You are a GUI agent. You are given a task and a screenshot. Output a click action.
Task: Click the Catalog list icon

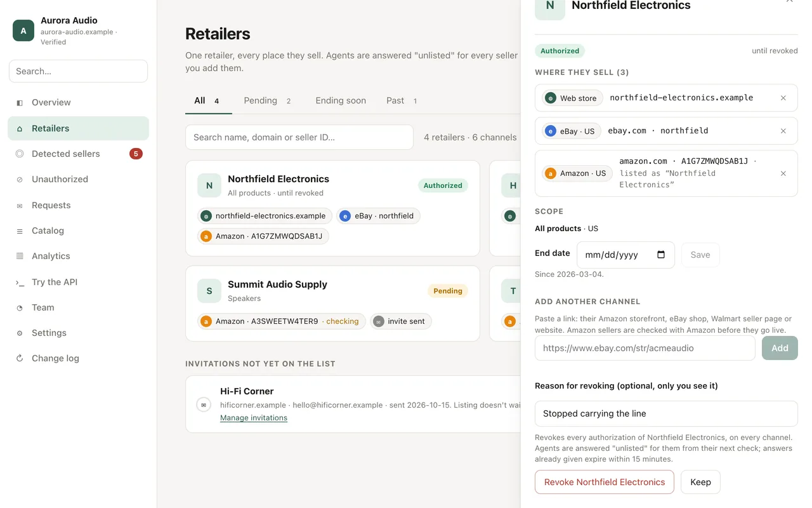point(20,231)
